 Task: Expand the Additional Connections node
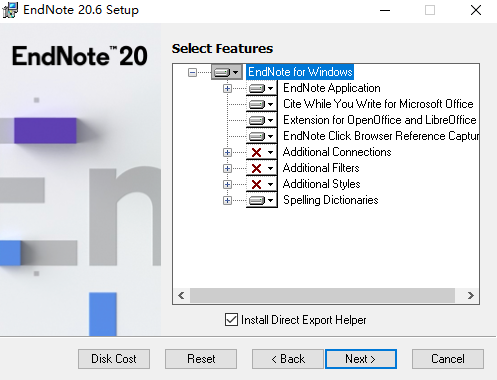pyautogui.click(x=227, y=152)
